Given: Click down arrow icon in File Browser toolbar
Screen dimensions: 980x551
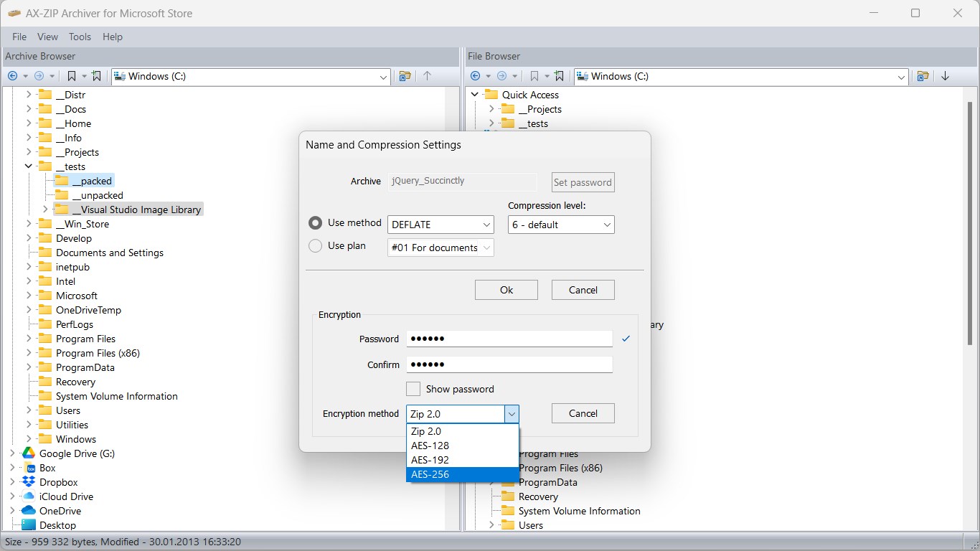Looking at the screenshot, I should point(945,76).
